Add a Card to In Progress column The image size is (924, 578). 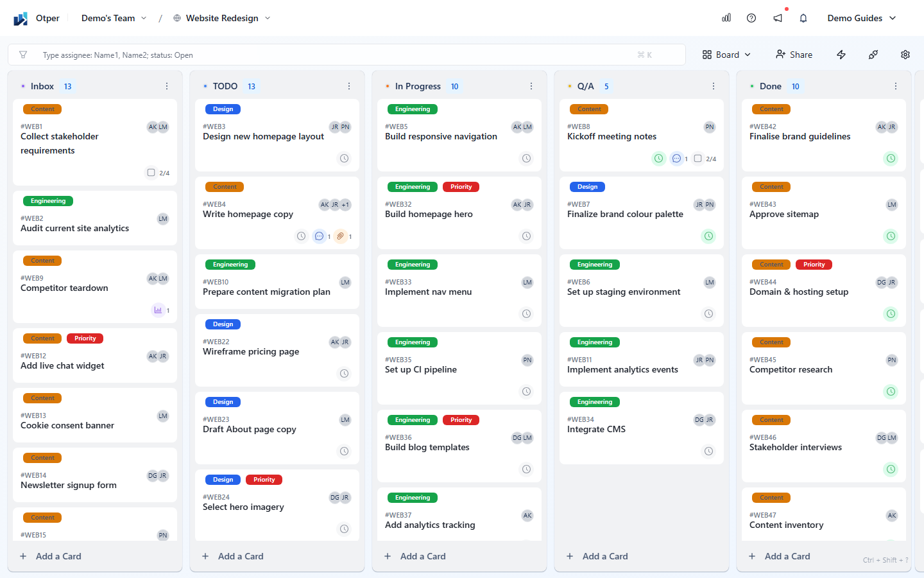tap(415, 556)
